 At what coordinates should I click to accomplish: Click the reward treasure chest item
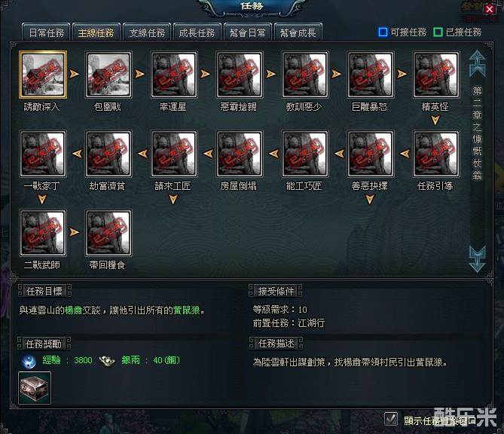[x=35, y=388]
